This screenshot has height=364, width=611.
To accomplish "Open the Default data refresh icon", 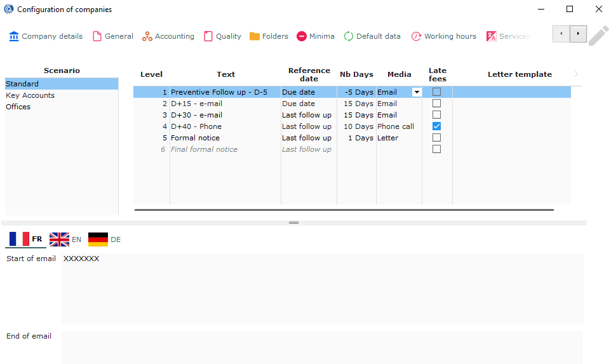I will 349,36.
